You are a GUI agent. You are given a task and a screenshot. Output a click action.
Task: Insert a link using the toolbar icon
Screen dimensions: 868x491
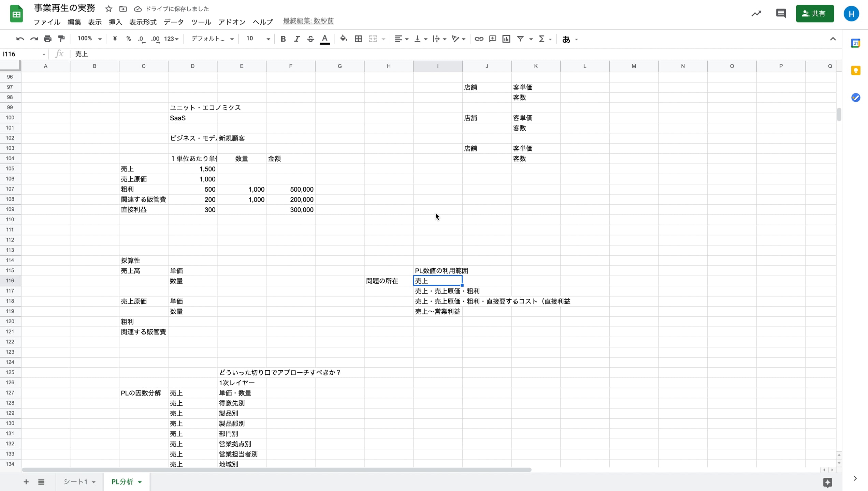coord(479,39)
